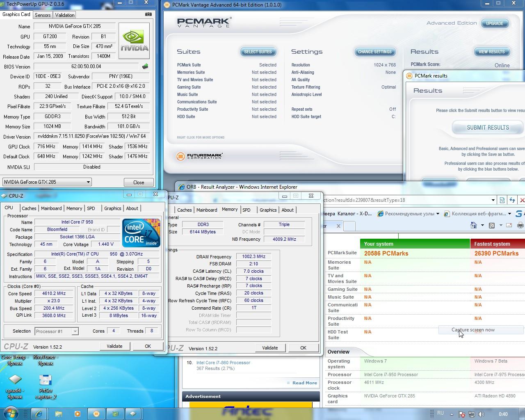Click the Read More link

tap(304, 383)
